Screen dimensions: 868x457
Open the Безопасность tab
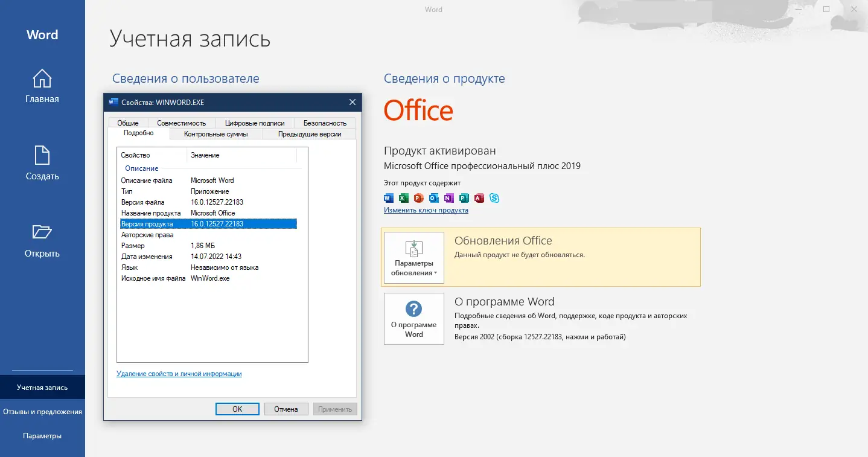point(325,123)
